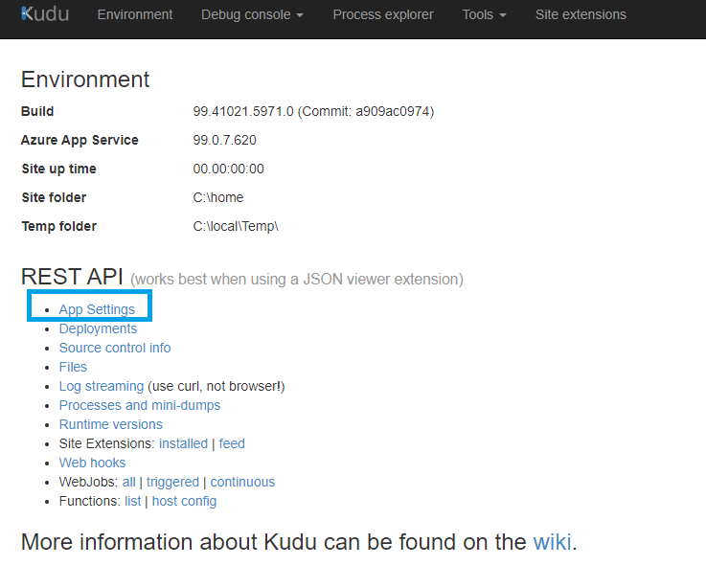Screen dimensions: 706x588
Task: Show triggered WebJobs link
Action: [x=172, y=482]
